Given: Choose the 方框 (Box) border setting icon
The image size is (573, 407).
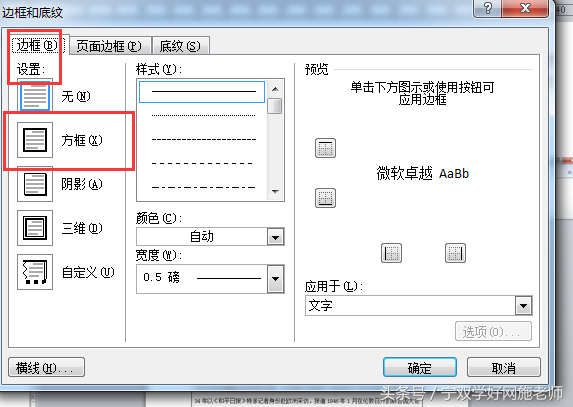Looking at the screenshot, I should [x=35, y=140].
